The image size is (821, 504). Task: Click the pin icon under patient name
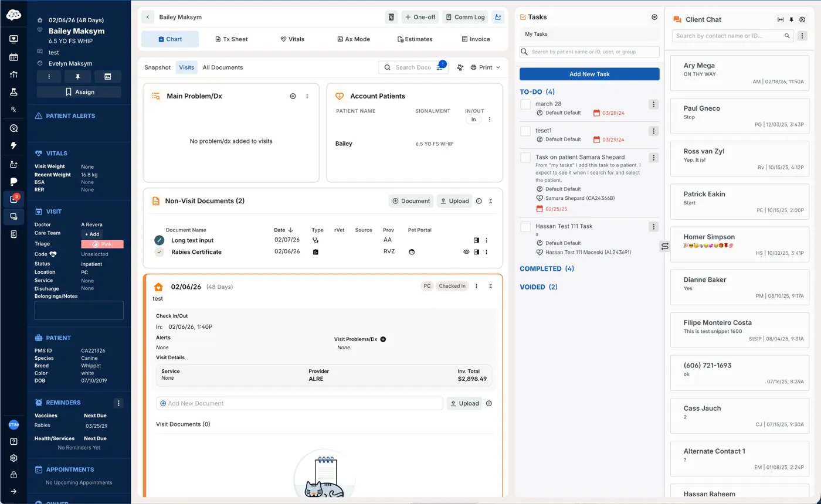(x=79, y=77)
